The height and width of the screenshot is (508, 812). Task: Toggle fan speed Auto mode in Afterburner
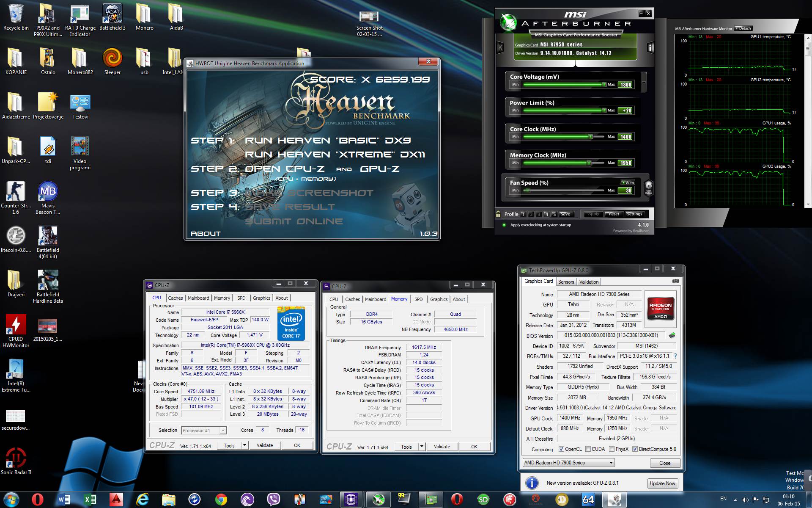click(628, 182)
